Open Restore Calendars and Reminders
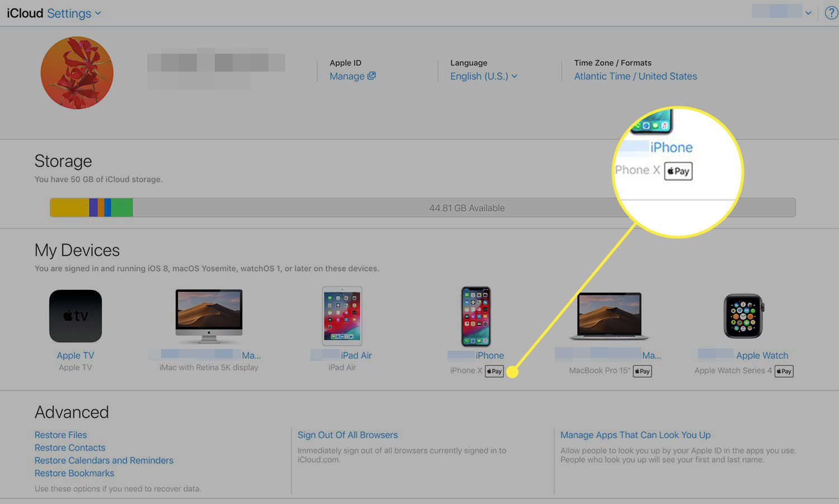This screenshot has height=504, width=839. [104, 460]
